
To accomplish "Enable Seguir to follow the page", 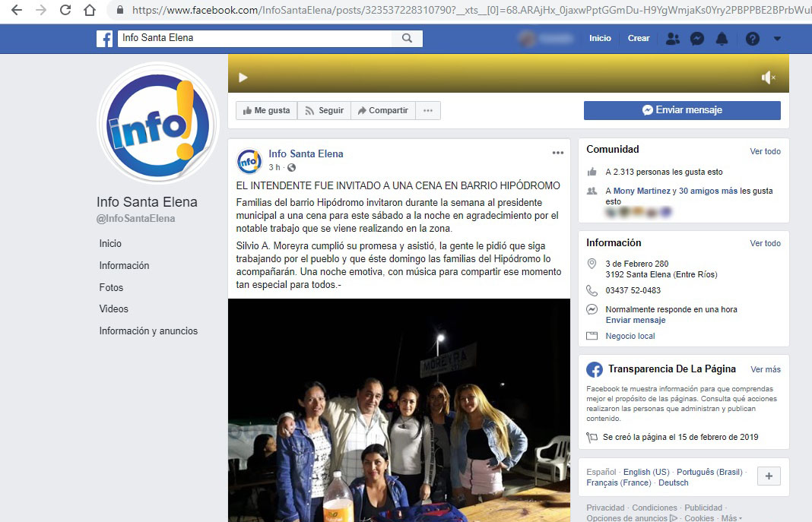I will click(324, 110).
